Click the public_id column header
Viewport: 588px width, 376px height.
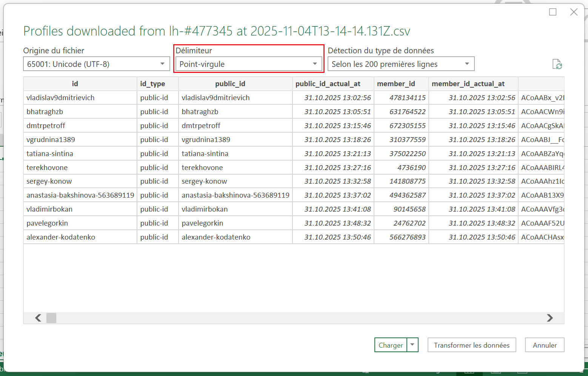(x=230, y=84)
